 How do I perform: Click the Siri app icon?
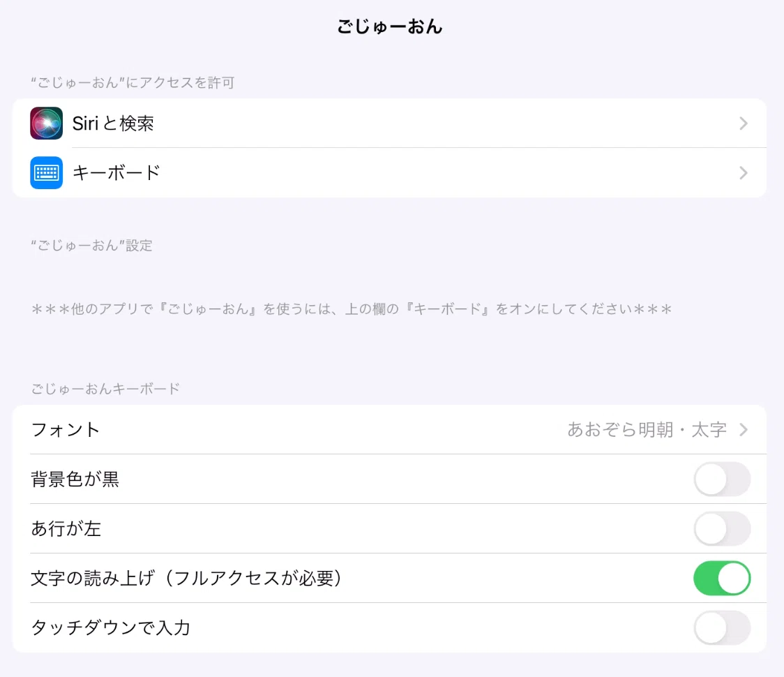(x=46, y=123)
